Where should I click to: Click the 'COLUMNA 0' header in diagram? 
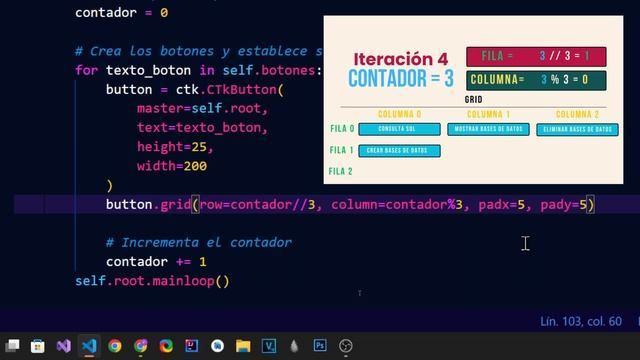point(399,114)
